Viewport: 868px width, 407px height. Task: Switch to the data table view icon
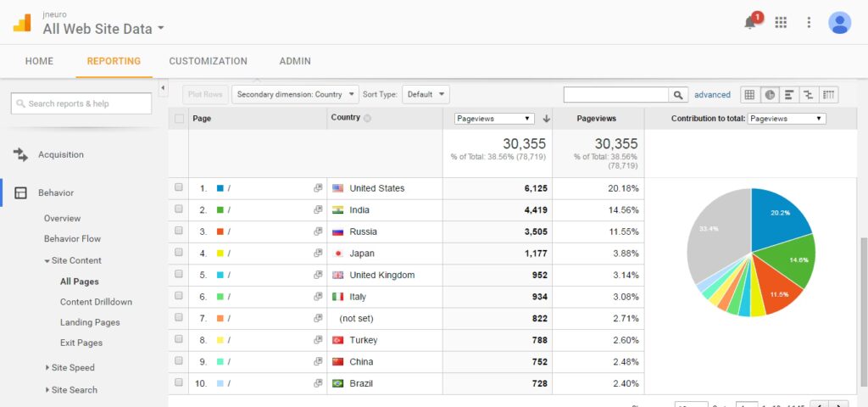click(x=749, y=95)
